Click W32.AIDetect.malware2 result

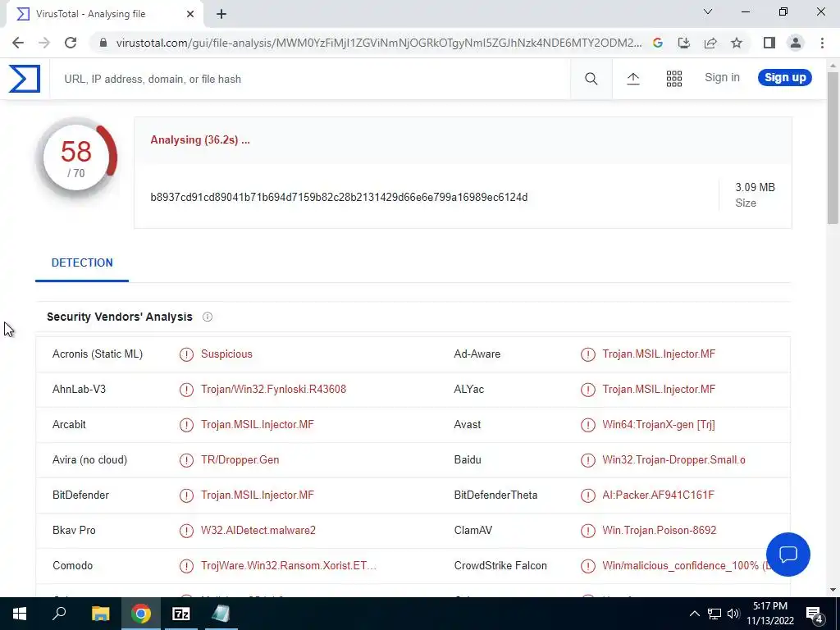[258, 531]
